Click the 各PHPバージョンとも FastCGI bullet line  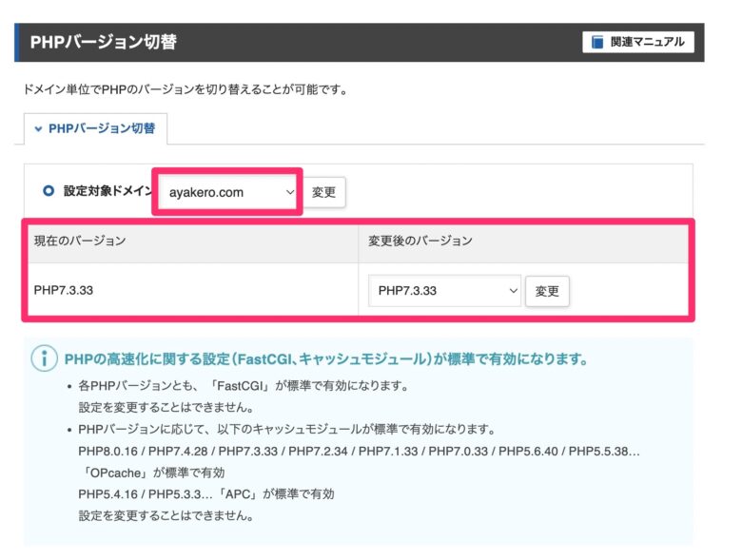pos(244,386)
